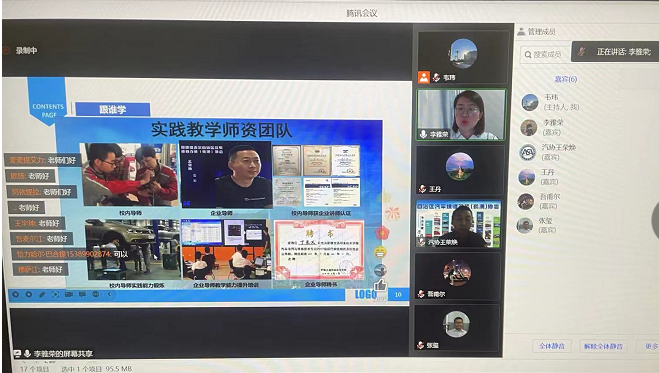Viewport: 659px width, 373px height.
Task: Select 汽协王荣焕 video thumbnail
Action: pos(459,224)
